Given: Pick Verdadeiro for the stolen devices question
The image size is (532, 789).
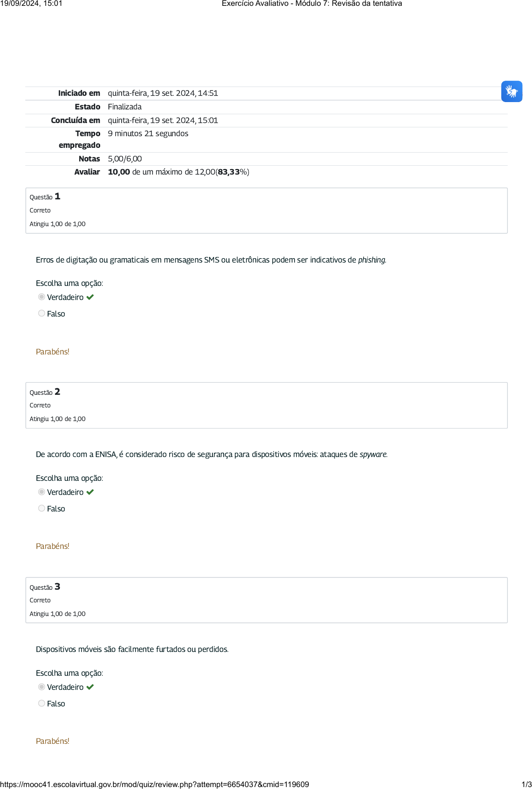Looking at the screenshot, I should (42, 687).
